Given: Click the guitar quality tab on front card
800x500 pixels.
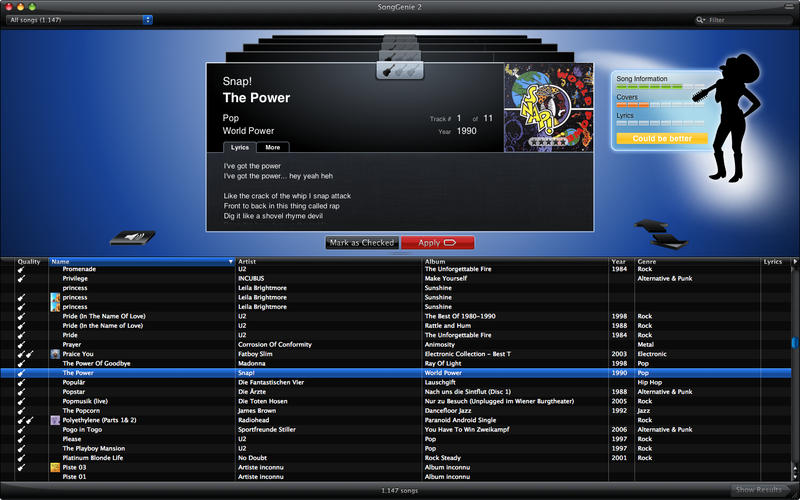Looking at the screenshot, I should tap(400, 71).
